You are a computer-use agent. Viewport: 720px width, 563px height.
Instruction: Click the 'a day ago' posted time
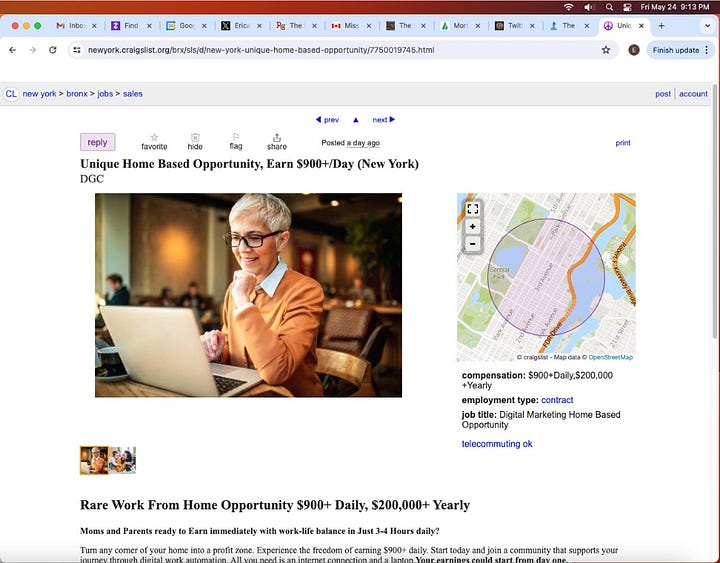click(363, 143)
